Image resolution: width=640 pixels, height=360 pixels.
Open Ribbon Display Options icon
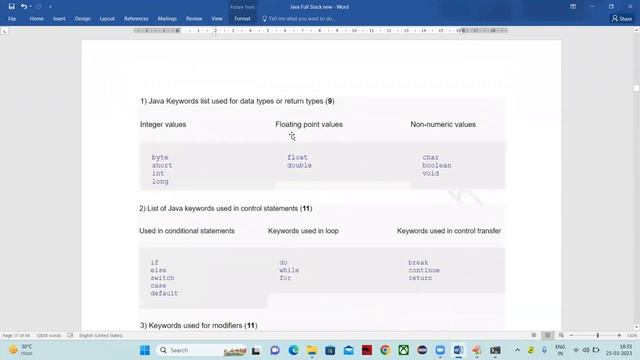pos(573,7)
